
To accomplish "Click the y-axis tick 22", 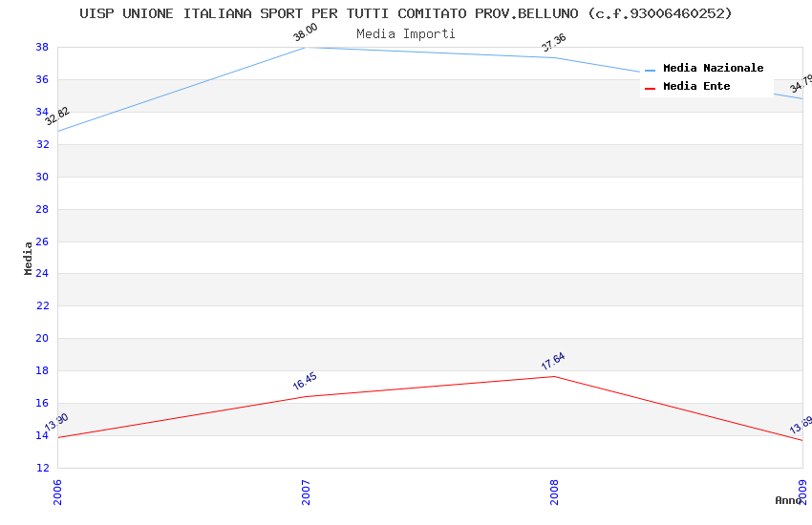I will click(42, 305).
